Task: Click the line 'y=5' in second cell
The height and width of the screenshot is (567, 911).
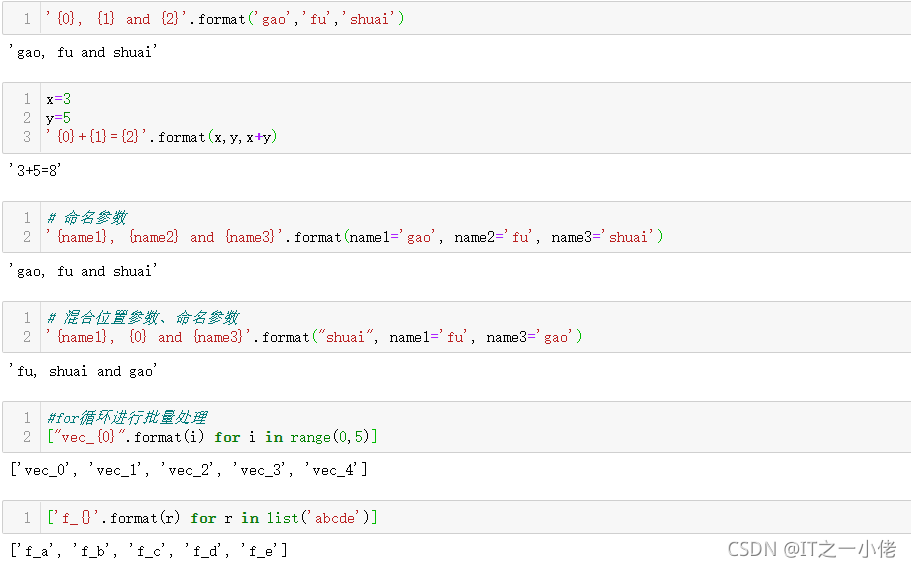Action: coord(59,118)
